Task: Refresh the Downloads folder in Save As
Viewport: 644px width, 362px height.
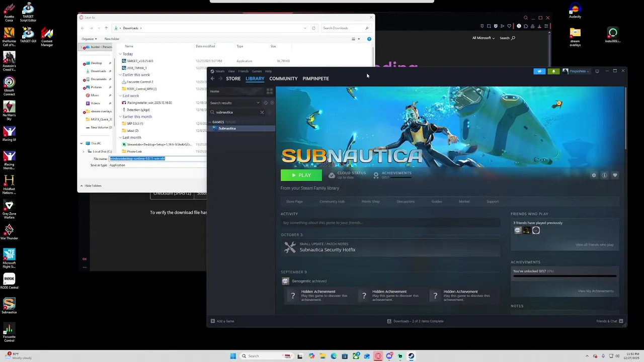Action: pos(313,28)
